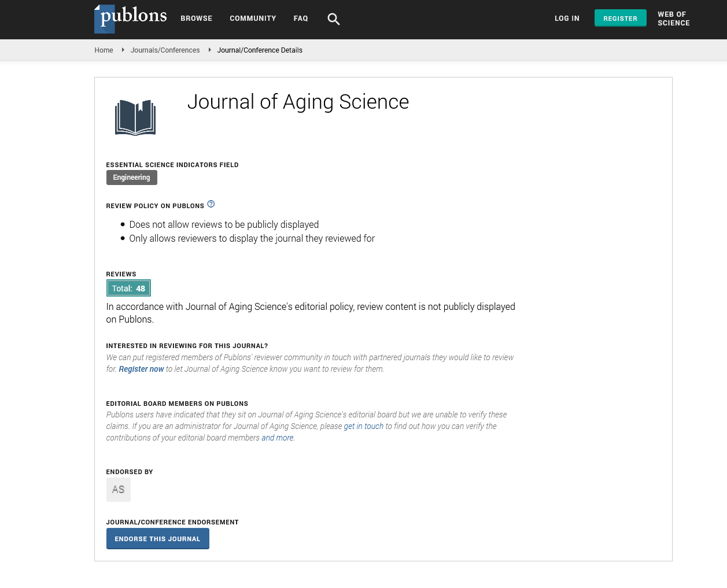
Task: Click the review policy help question icon
Action: pos(211,204)
